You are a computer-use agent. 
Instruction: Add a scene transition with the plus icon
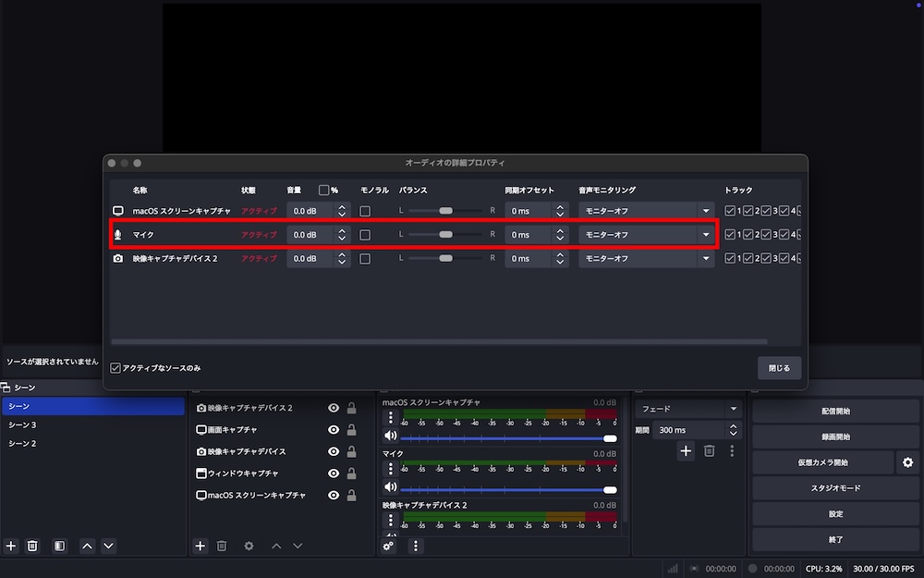(686, 451)
